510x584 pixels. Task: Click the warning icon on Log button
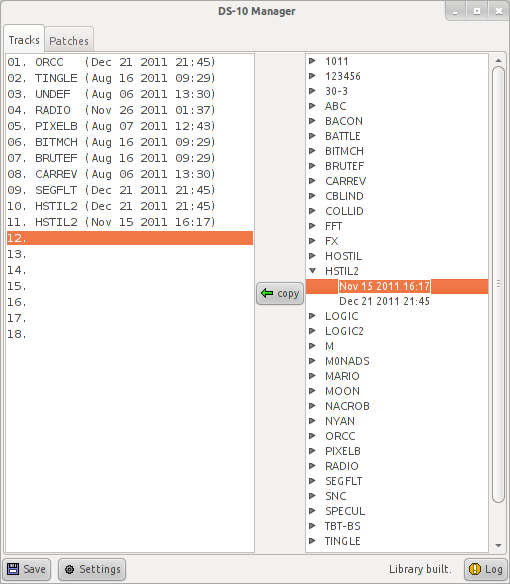pos(475,569)
